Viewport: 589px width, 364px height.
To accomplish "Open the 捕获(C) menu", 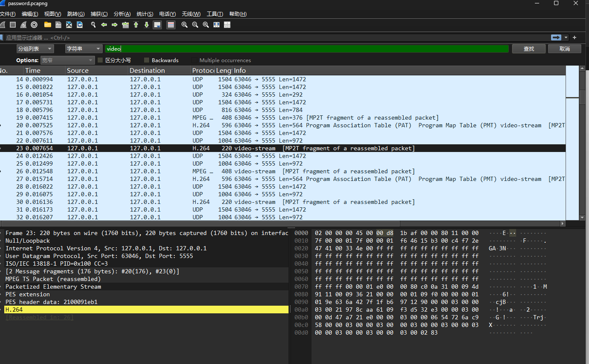I will coord(99,14).
